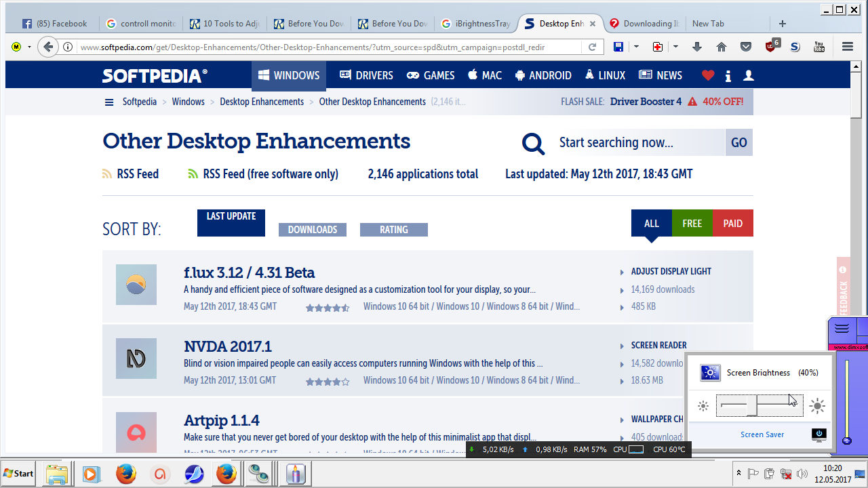The image size is (868, 488).
Task: Launch Windows Media Player from the taskbar
Action: point(92,474)
